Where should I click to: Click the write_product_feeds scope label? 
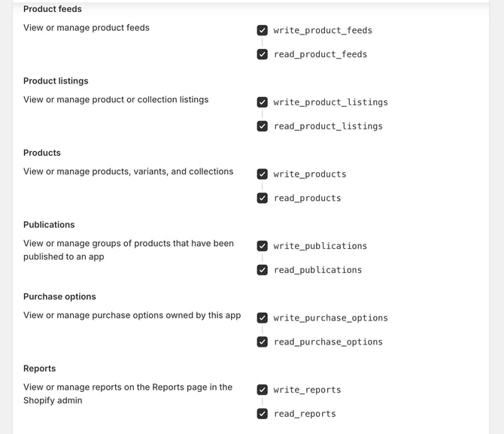point(323,30)
